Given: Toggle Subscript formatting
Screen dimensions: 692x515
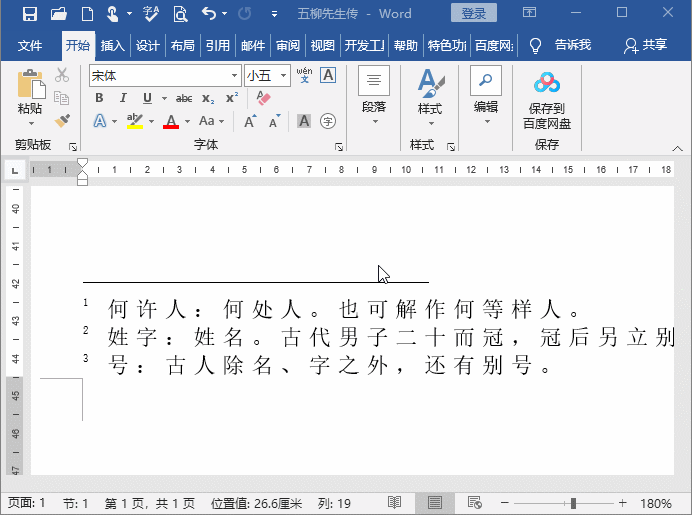Looking at the screenshot, I should 208,98.
